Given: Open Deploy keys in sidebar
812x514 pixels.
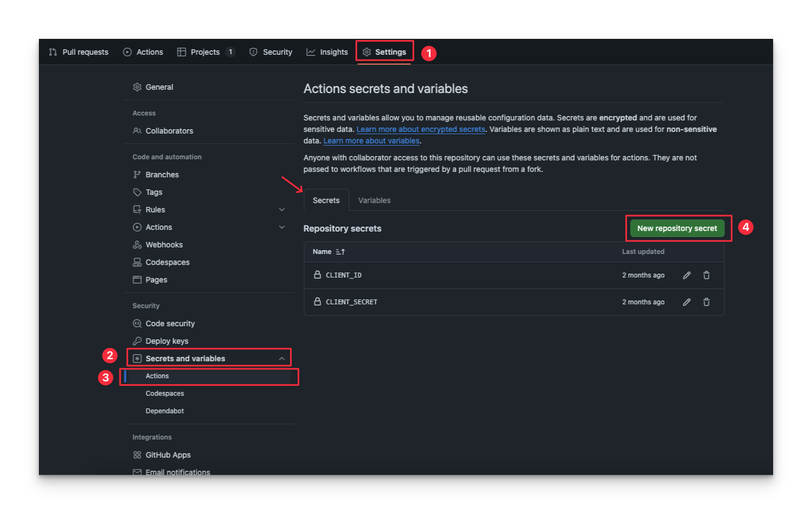Looking at the screenshot, I should (167, 341).
